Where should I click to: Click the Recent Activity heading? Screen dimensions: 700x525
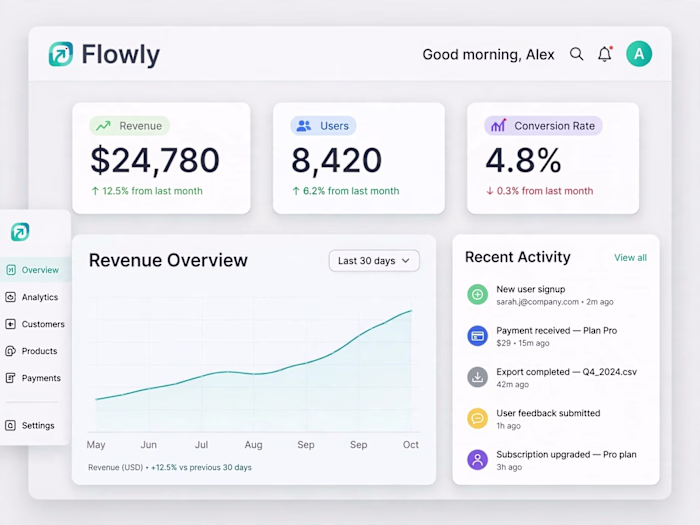(x=518, y=257)
